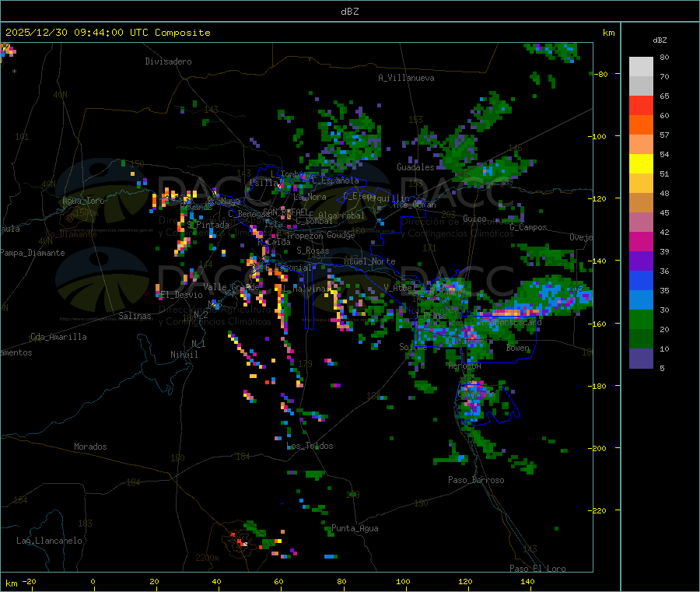The height and width of the screenshot is (592, 700).
Task: Click the 140 km horizontal axis tick
Action: coord(527,581)
